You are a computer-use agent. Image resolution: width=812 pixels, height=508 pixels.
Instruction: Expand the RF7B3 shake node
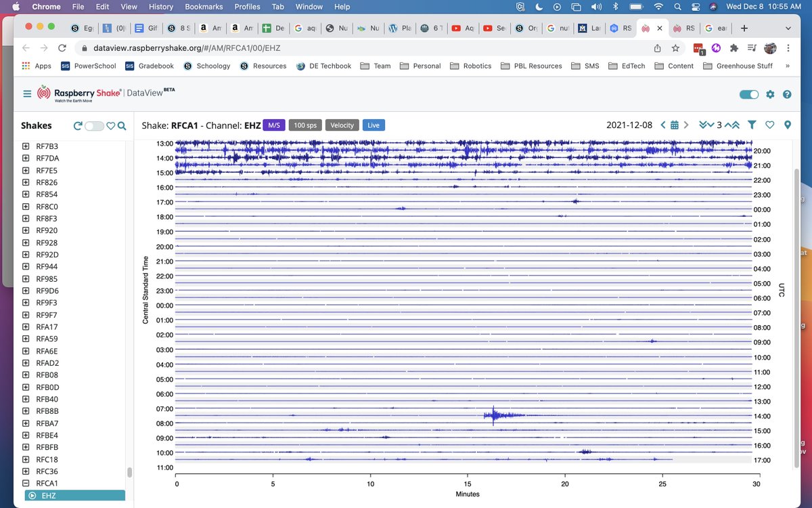tap(26, 146)
